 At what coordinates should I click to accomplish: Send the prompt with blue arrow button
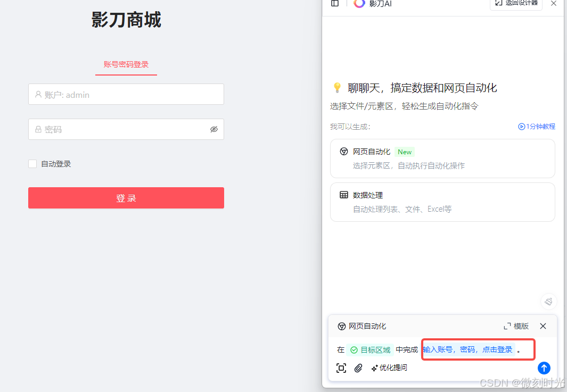click(x=544, y=368)
